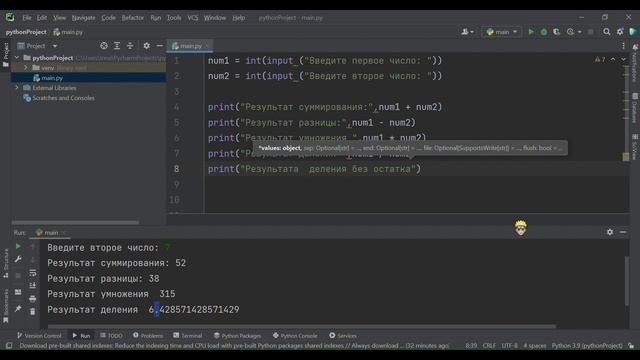Image resolution: width=640 pixels, height=360 pixels.
Task: Click Run console horizontal scrollbar
Action: (302, 327)
